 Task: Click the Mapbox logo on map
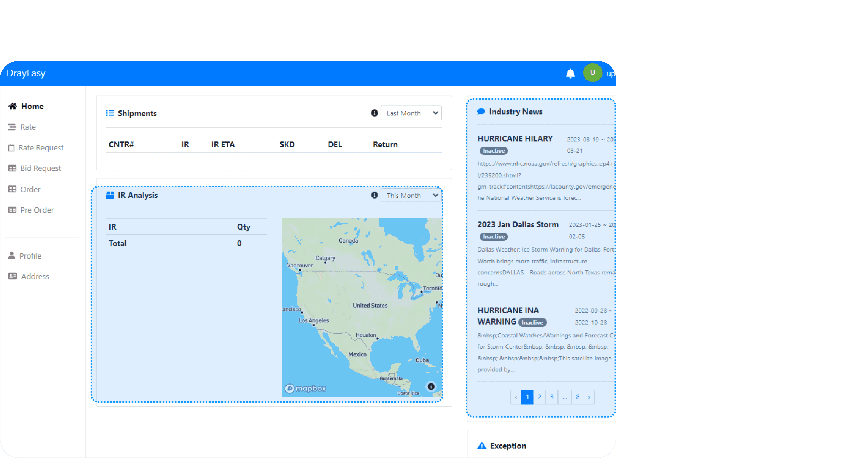point(306,388)
